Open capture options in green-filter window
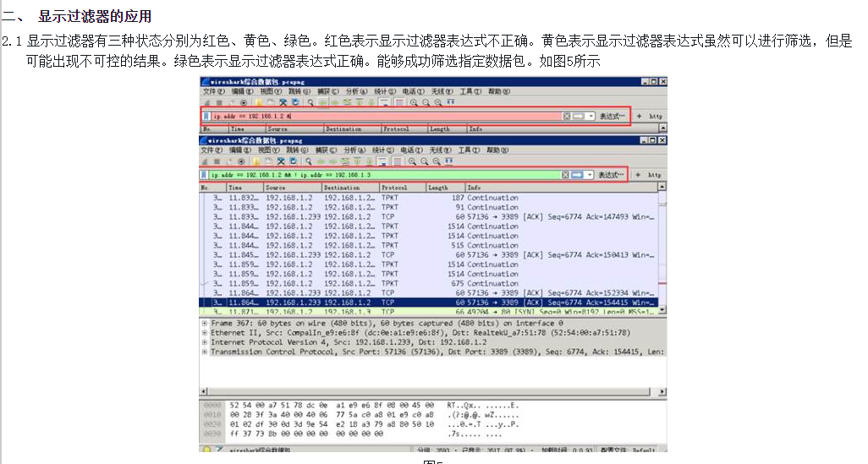The width and height of the screenshot is (868, 464). 241,161
